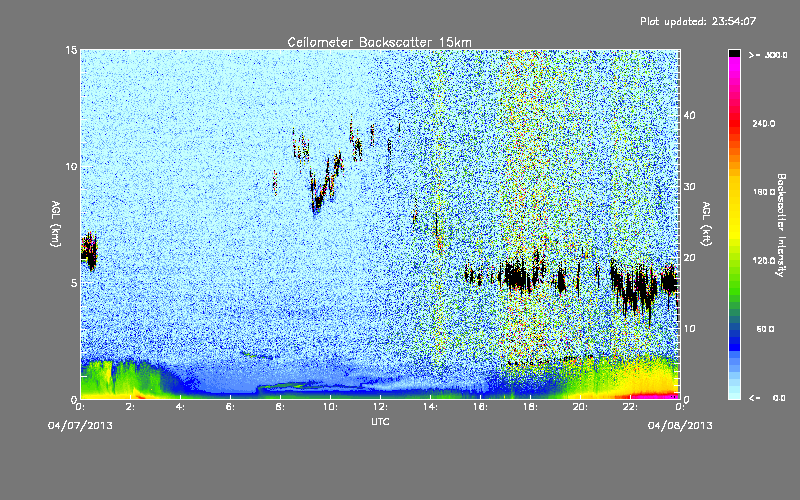Click the '>= 300.0' colorbar maximum label
800x500 pixels.
tap(768, 55)
